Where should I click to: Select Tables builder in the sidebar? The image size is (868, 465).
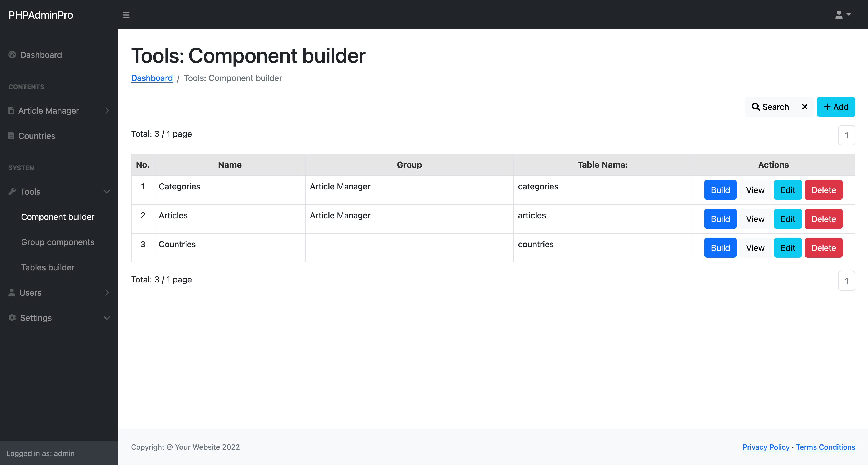[x=48, y=267]
